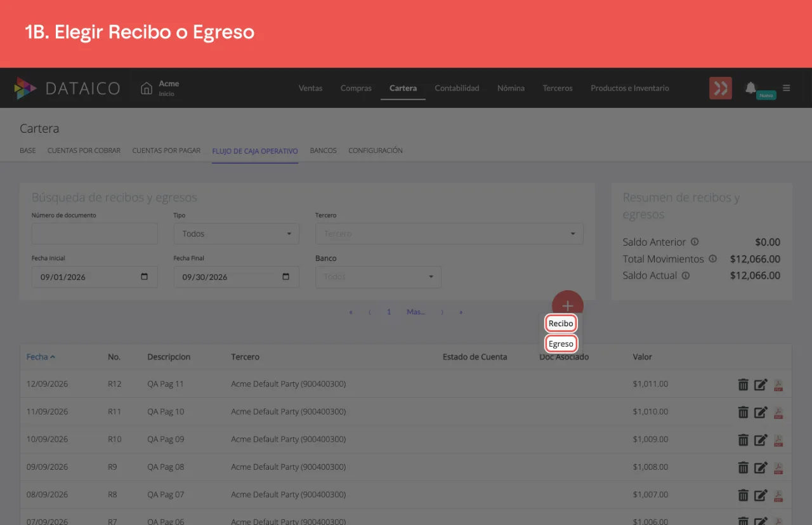Screen dimensions: 812x525
Task: Go to pagination page 1
Action: pyautogui.click(x=389, y=312)
